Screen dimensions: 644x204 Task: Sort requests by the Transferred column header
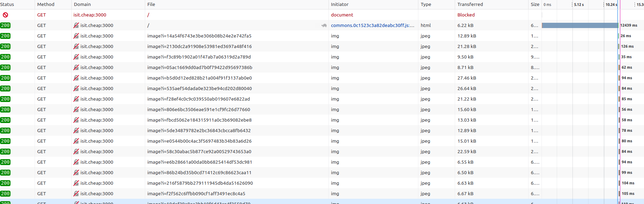pos(470,5)
